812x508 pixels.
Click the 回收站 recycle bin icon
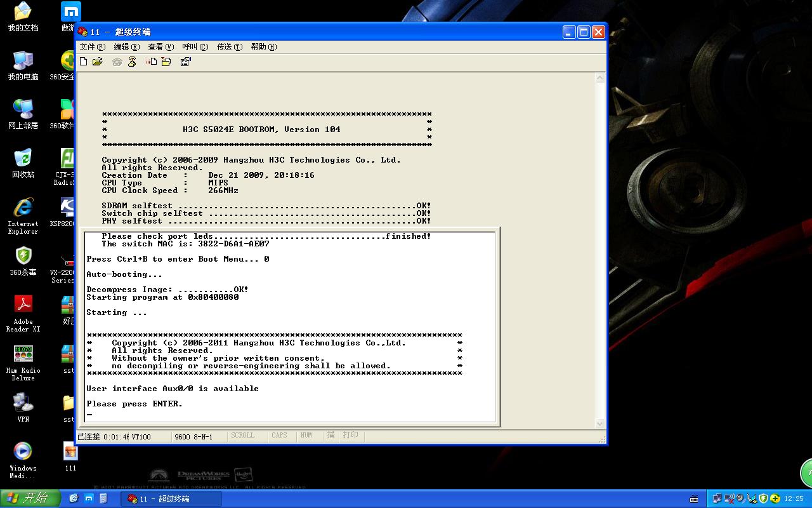23,163
